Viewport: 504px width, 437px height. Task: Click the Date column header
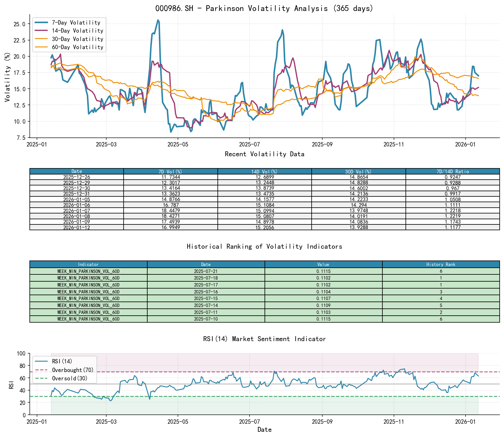[x=77, y=171]
